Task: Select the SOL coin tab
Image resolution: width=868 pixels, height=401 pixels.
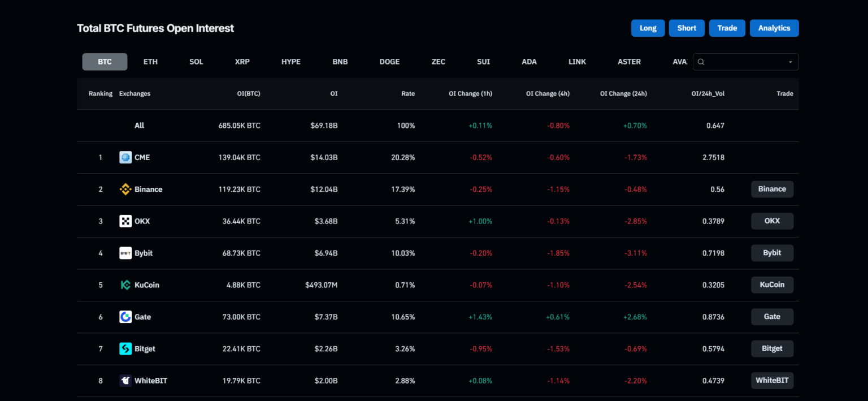Action: tap(196, 62)
